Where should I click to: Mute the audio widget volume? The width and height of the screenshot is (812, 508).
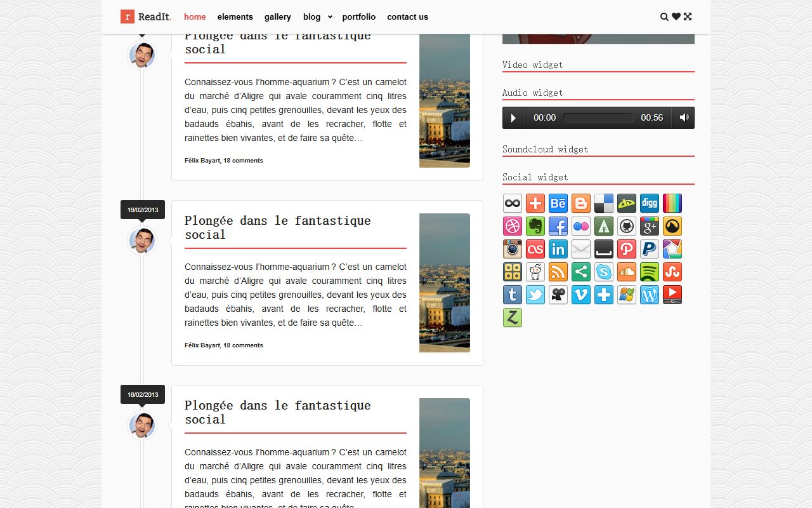pos(684,117)
